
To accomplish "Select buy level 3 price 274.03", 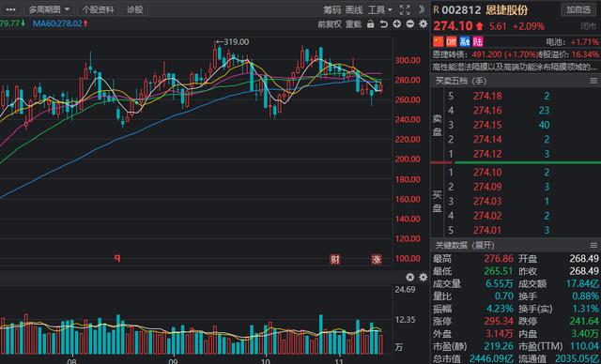I will (x=487, y=202).
